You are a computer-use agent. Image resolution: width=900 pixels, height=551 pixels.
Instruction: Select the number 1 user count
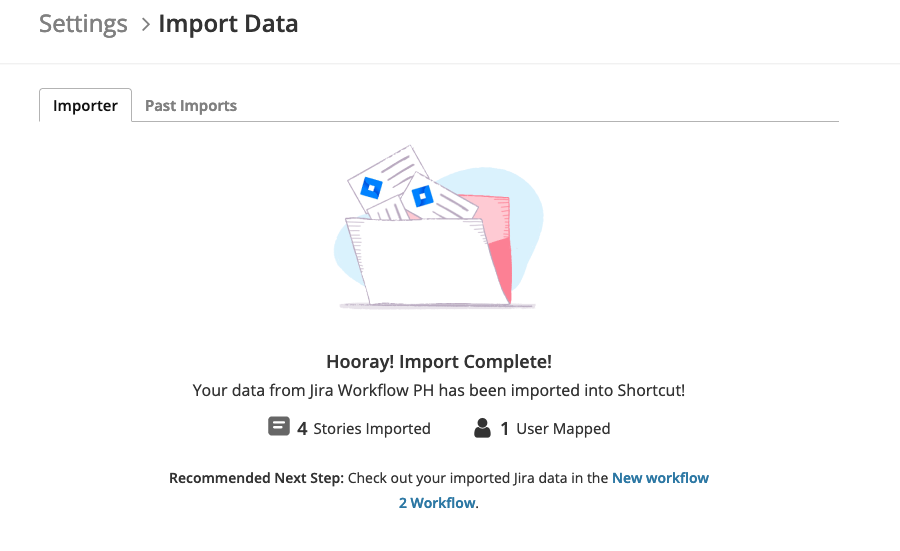coord(505,429)
